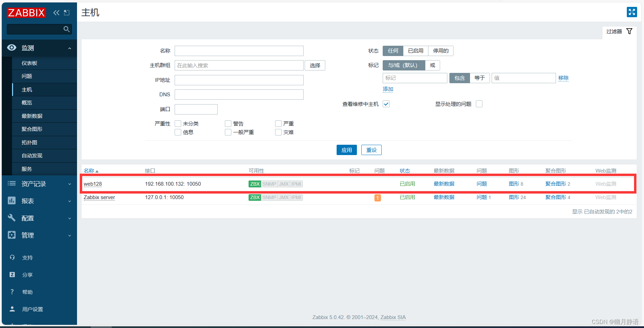Open 拓扑图 in sidebar
The height and width of the screenshot is (328, 644).
pos(44,143)
